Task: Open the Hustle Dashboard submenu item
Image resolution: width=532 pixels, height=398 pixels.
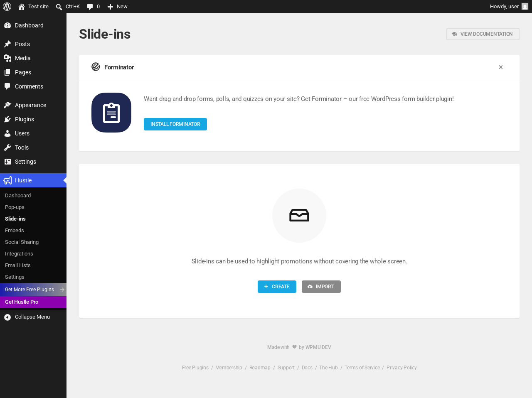Action: pyautogui.click(x=18, y=196)
